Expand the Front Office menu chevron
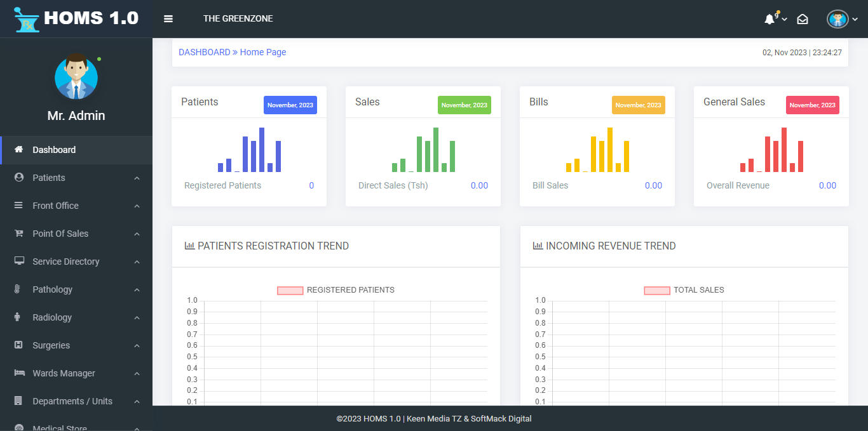This screenshot has width=868, height=431. pos(137,206)
